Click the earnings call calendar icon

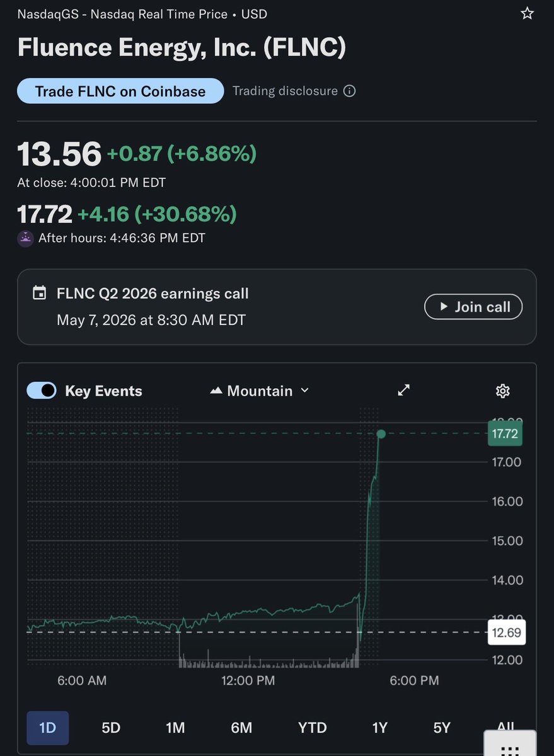point(40,294)
